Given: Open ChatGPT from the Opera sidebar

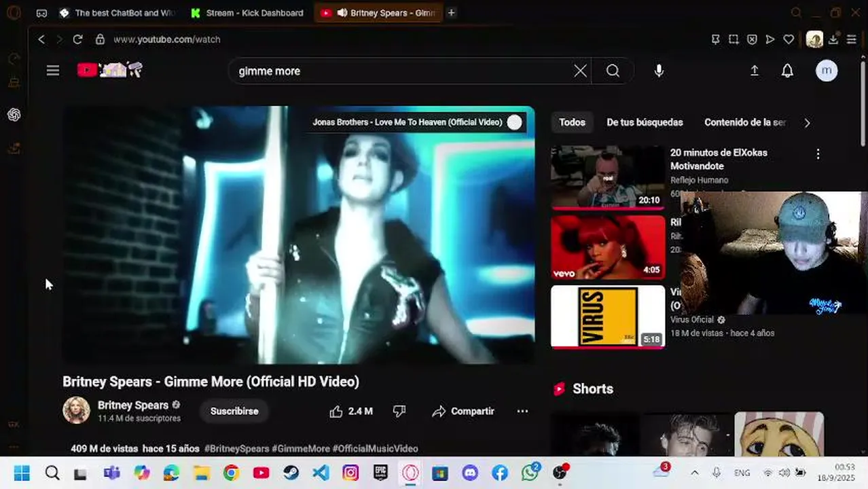Looking at the screenshot, I should 14,115.
